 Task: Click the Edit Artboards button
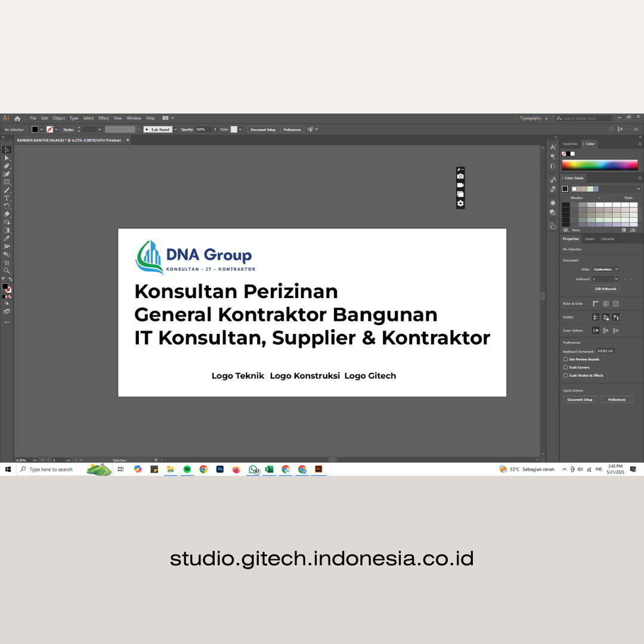[x=606, y=289]
